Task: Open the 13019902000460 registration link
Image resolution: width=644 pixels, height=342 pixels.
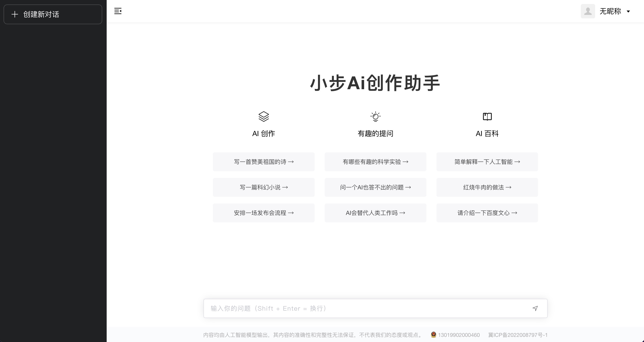Action: pyautogui.click(x=459, y=335)
